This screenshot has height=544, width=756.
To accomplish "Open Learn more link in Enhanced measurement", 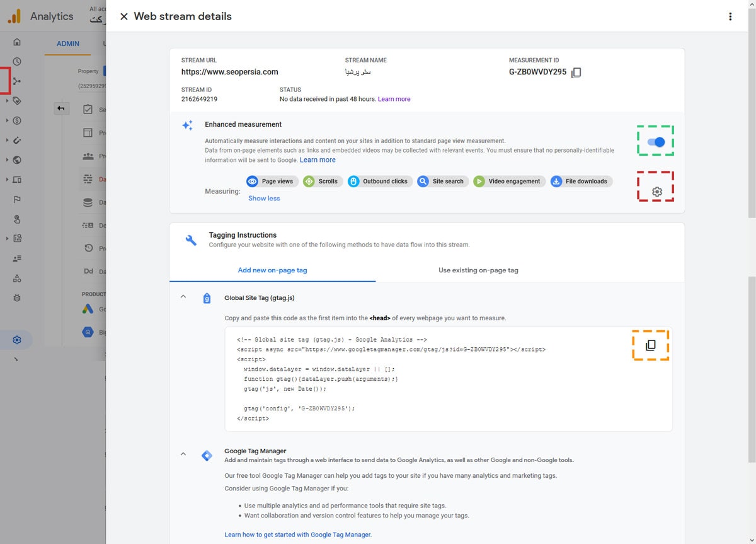I will tap(318, 160).
